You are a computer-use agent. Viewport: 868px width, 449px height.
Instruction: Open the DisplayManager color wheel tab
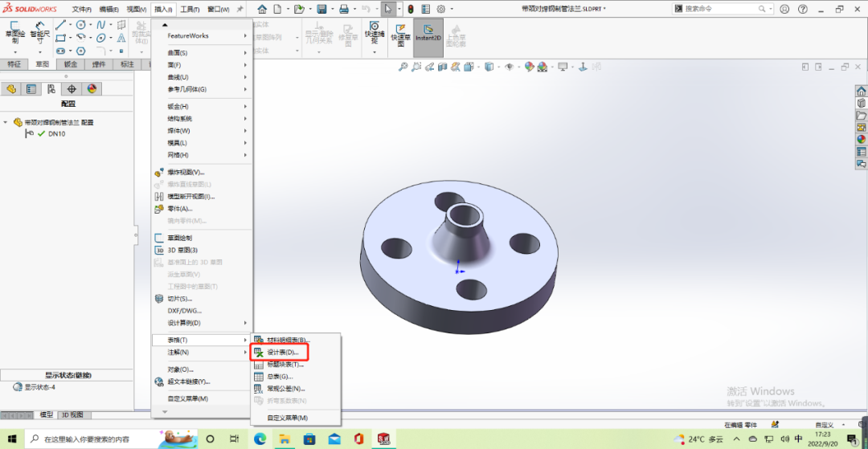(92, 89)
